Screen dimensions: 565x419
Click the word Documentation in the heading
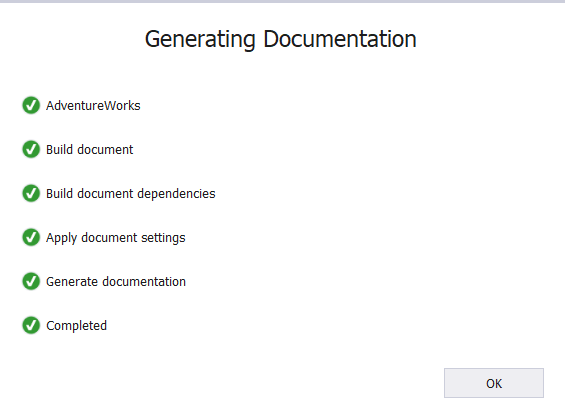(x=340, y=39)
